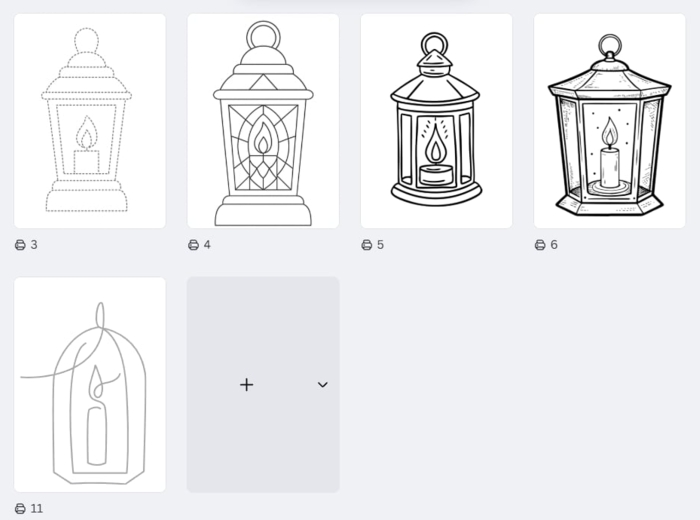
Task: Click the printer icon beside page 11
Action: [20, 508]
